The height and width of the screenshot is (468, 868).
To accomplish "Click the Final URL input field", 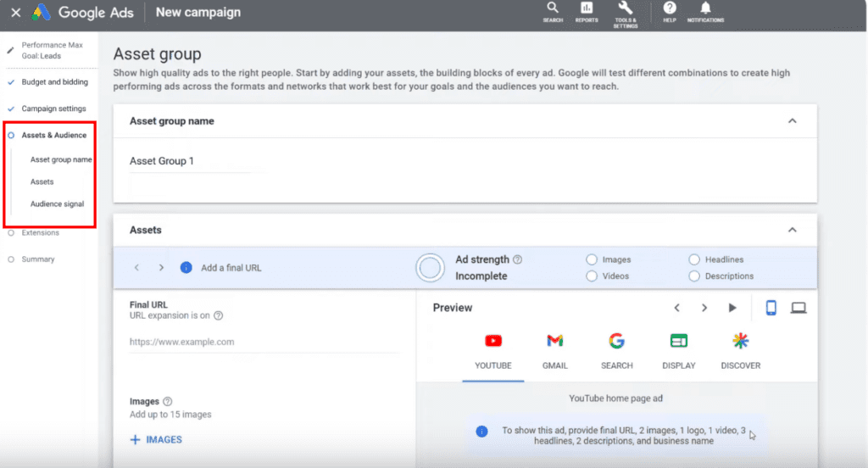I will point(264,342).
